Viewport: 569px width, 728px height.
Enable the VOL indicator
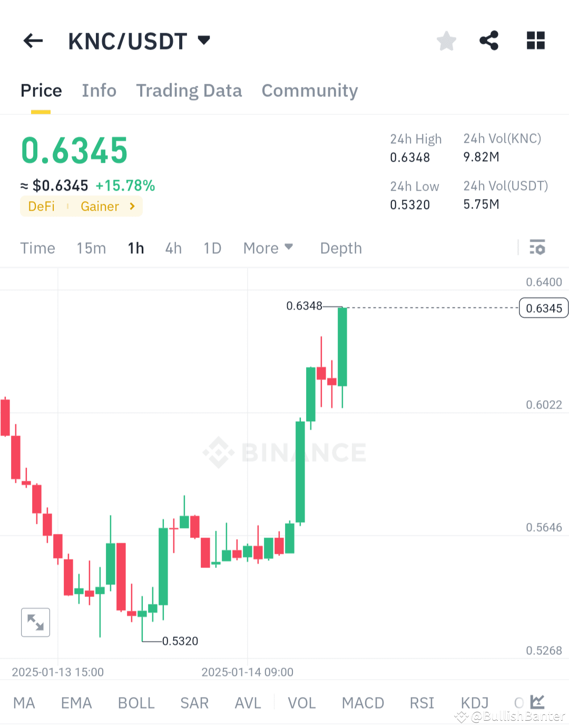coord(301,702)
